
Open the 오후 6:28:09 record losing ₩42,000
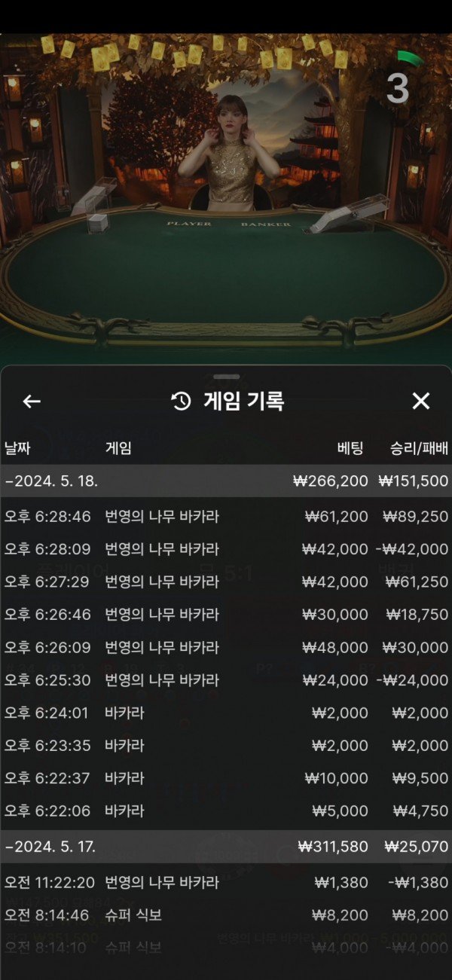coord(226,549)
